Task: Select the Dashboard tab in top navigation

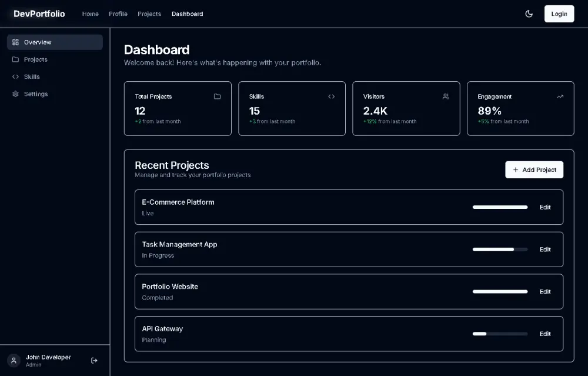Action: pos(187,14)
